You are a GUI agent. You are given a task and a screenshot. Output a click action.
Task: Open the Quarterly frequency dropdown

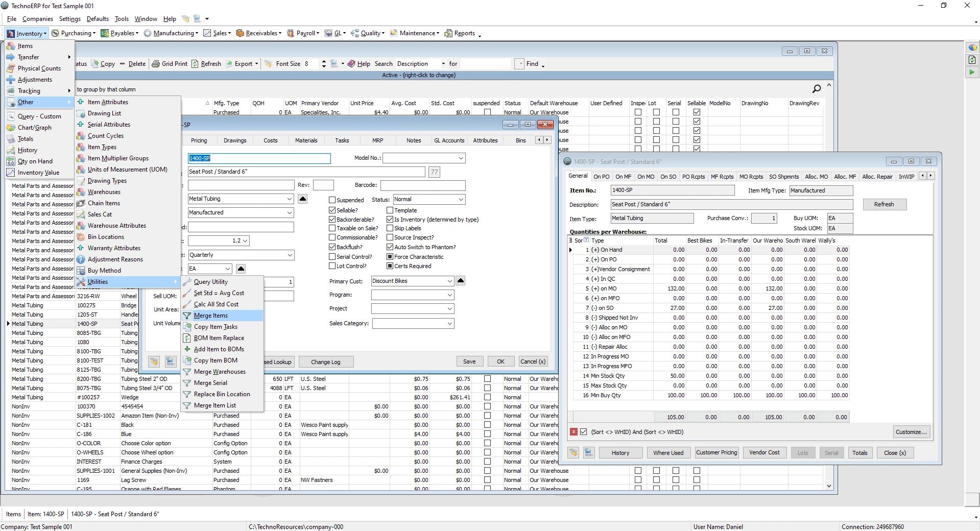pos(289,255)
